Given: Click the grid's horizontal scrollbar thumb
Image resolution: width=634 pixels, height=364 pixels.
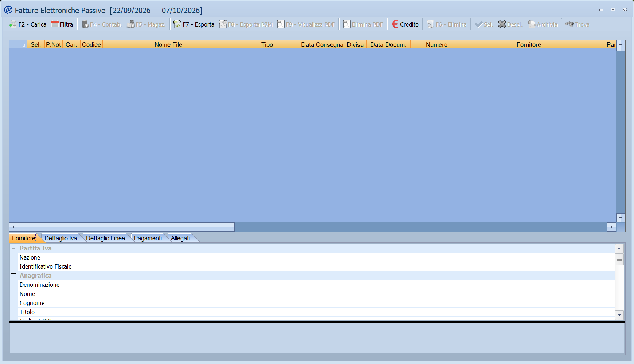Looking at the screenshot, I should (126, 227).
